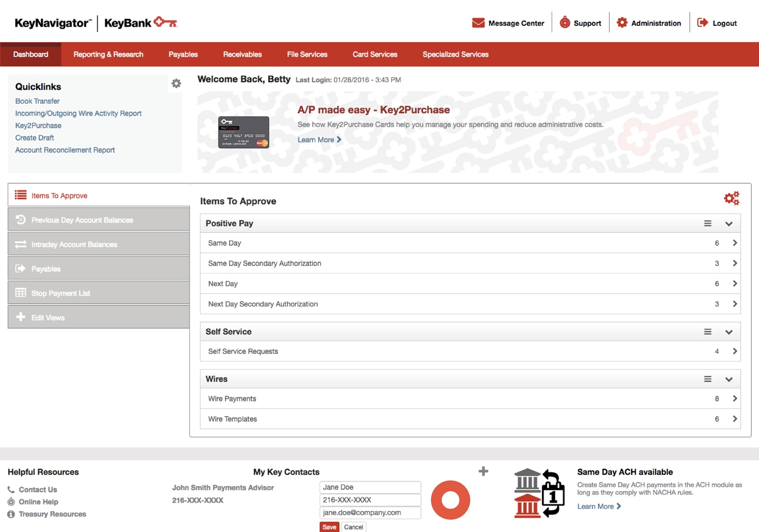Click the Positive Pay hamburger menu icon
The width and height of the screenshot is (759, 532).
pyautogui.click(x=708, y=223)
